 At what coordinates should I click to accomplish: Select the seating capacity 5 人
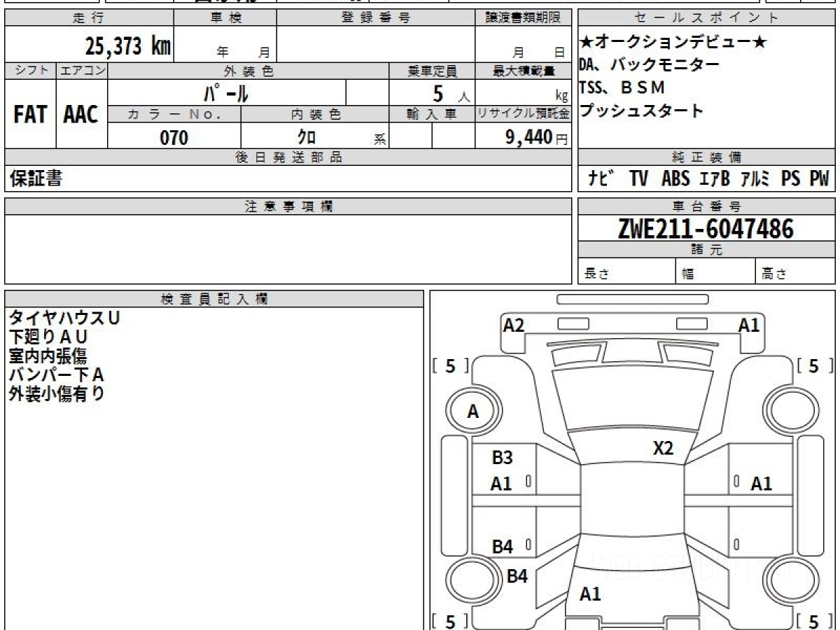click(451, 93)
